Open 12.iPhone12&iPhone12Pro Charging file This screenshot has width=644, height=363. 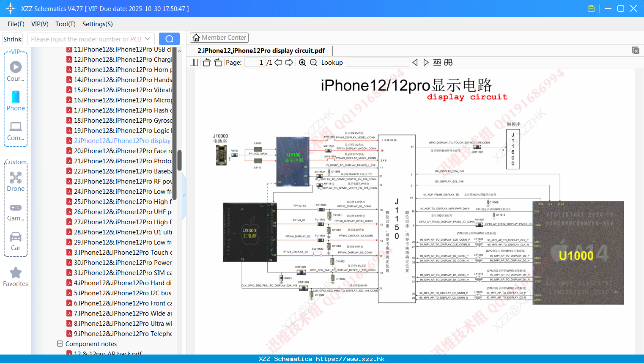point(119,60)
